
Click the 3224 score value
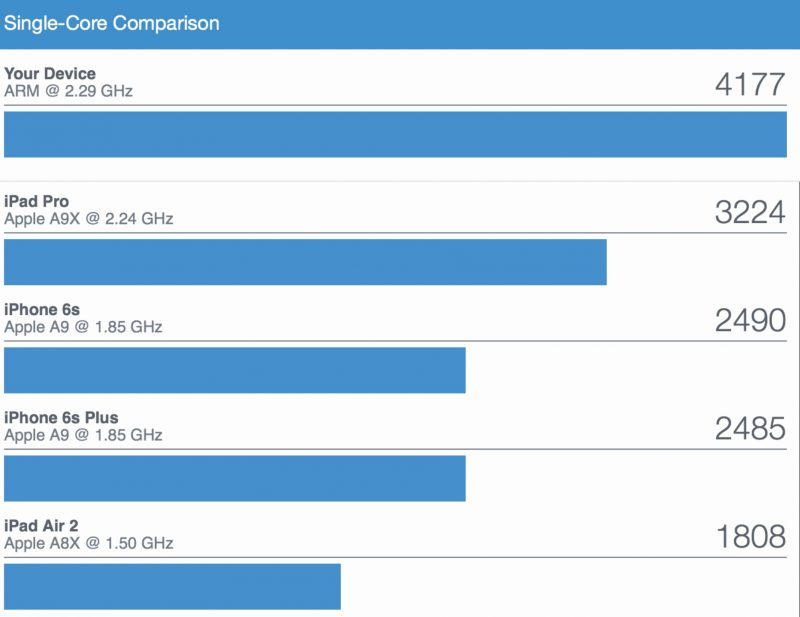pos(749,212)
